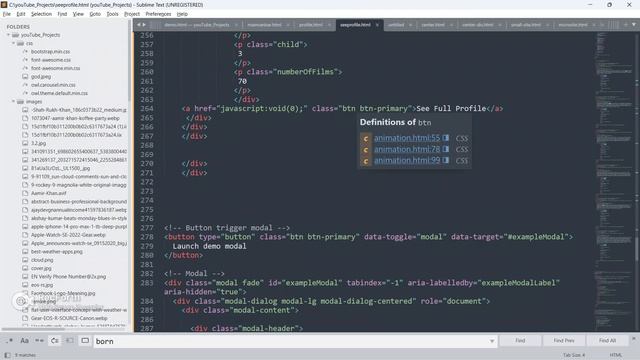Viewport: 640px width, 360px height.
Task: Click the images folder icon
Action: point(20,102)
